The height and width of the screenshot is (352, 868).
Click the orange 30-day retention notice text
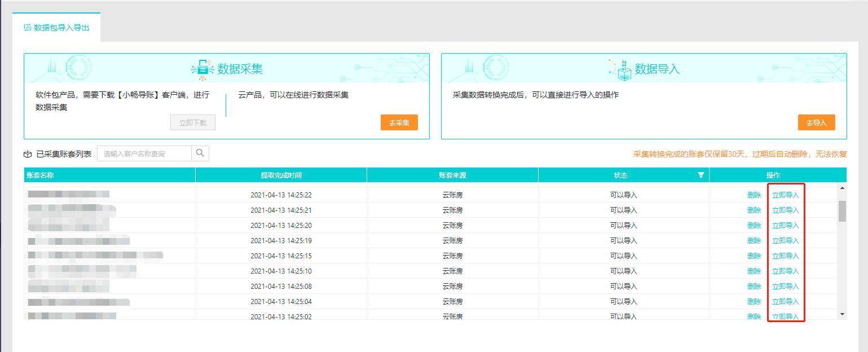coord(740,154)
